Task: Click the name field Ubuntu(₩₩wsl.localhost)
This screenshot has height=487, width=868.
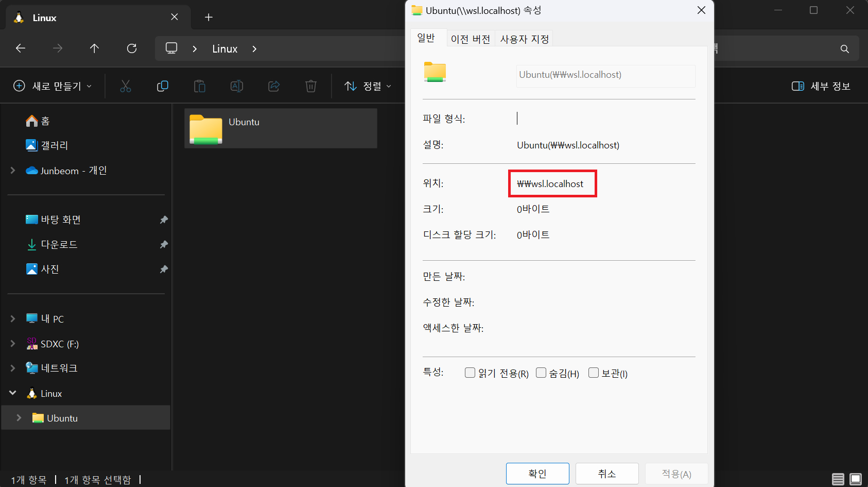Action: pyautogui.click(x=606, y=76)
